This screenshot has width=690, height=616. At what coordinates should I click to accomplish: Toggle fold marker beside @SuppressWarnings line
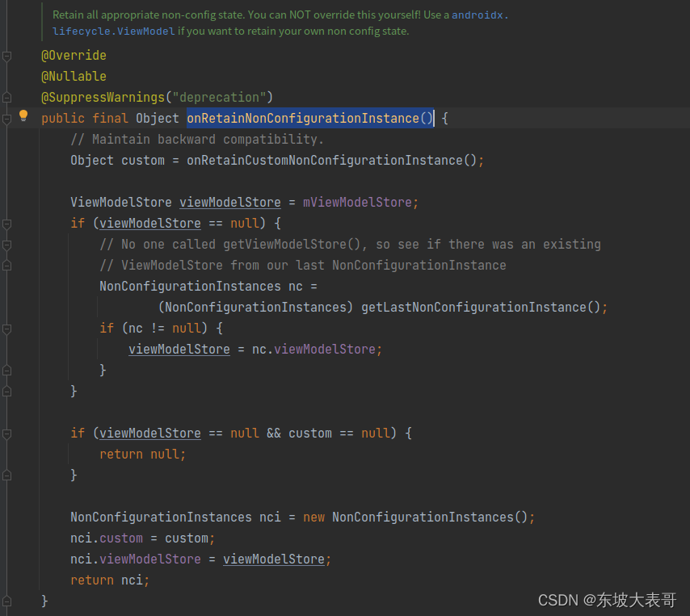point(6,98)
